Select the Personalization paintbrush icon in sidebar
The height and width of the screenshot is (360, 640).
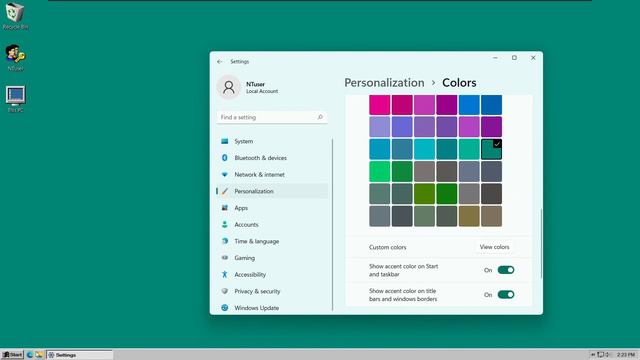coord(224,191)
